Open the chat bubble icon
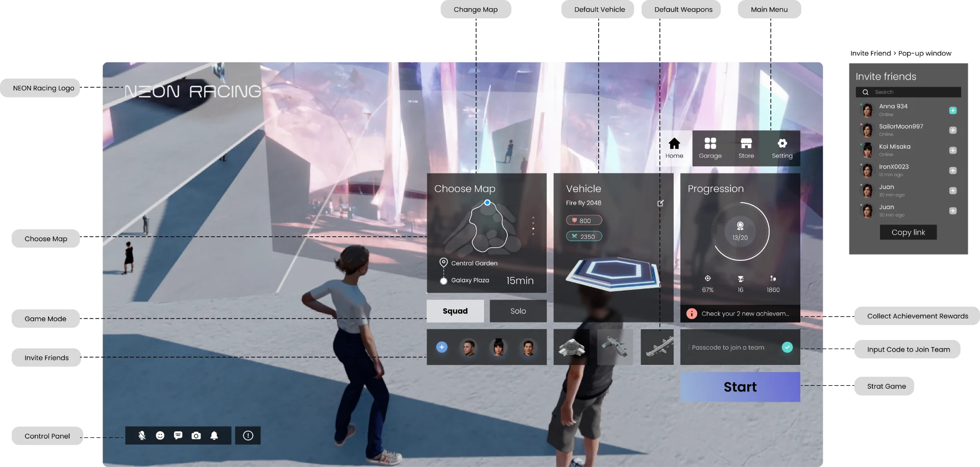 [x=178, y=435]
